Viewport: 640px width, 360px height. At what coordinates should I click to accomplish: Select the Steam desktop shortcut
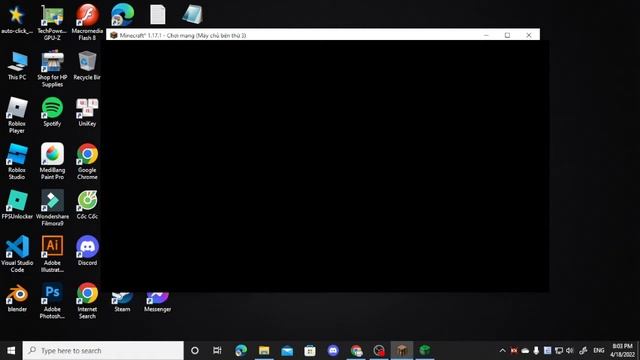coord(122,302)
